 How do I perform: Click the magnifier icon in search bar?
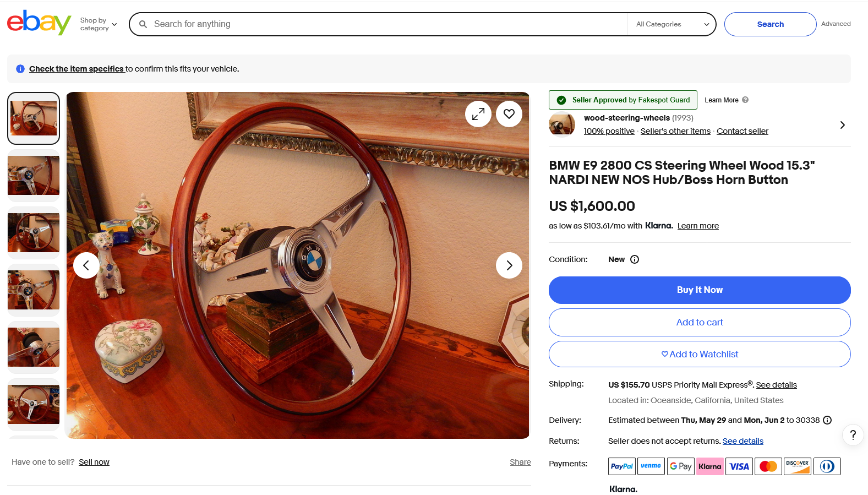[x=143, y=24]
